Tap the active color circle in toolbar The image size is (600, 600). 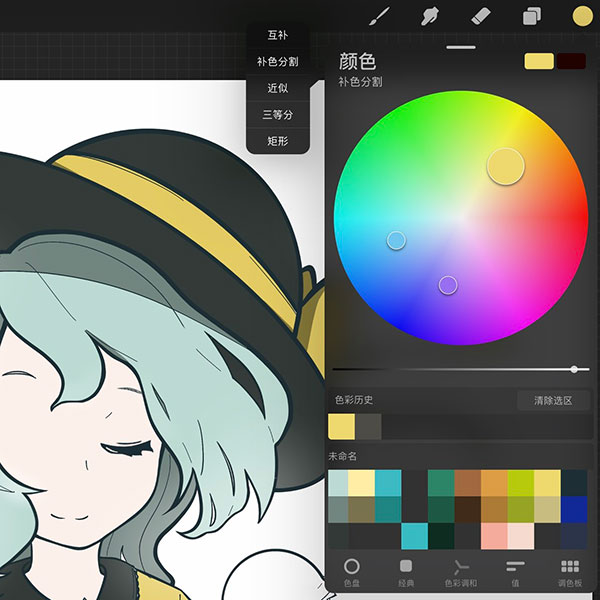pyautogui.click(x=582, y=16)
